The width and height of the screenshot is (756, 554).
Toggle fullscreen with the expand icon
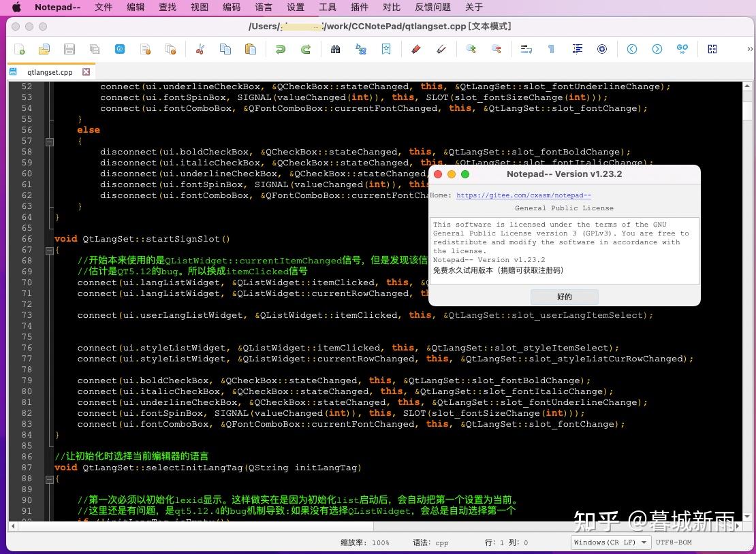coord(711,49)
